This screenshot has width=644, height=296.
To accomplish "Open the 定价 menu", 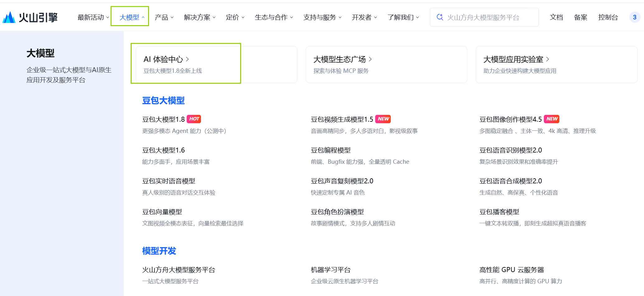I will pos(235,17).
